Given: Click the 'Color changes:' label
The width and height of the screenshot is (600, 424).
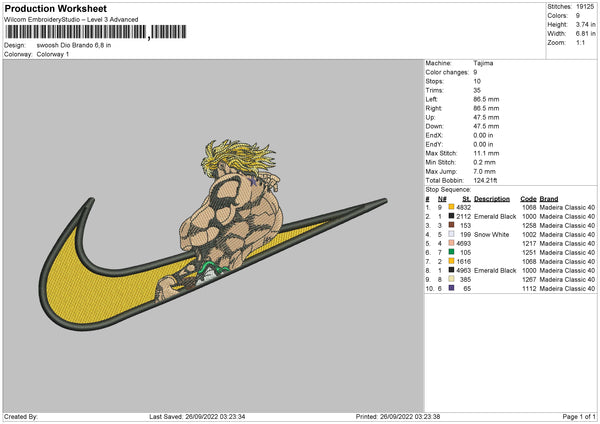Looking at the screenshot, I should click(447, 72).
